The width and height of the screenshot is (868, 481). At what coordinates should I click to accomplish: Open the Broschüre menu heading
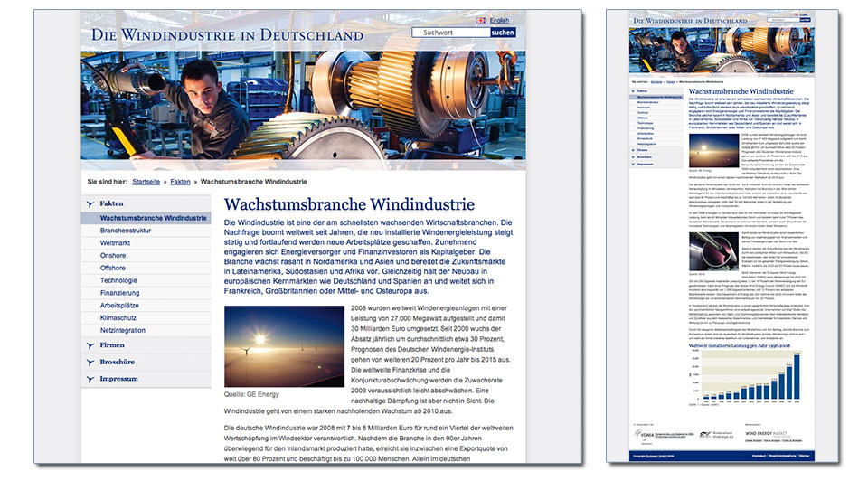click(x=117, y=362)
